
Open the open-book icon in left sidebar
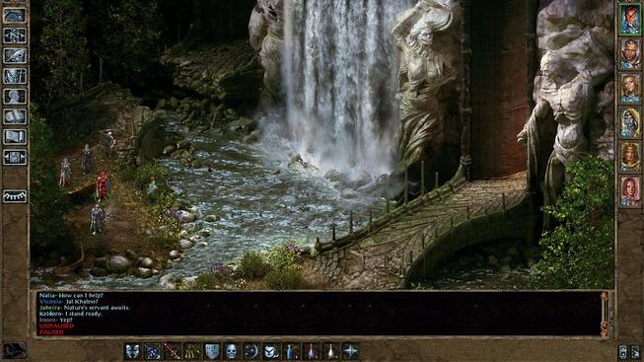[x=15, y=116]
